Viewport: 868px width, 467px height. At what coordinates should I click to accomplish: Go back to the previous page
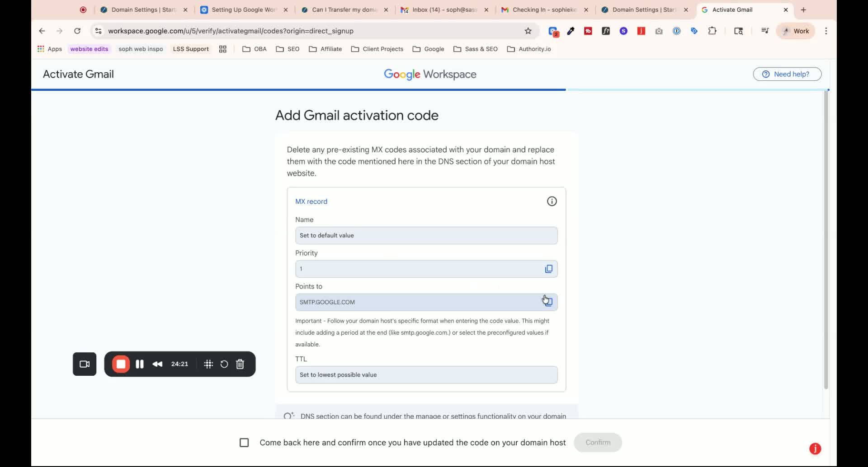pos(42,31)
